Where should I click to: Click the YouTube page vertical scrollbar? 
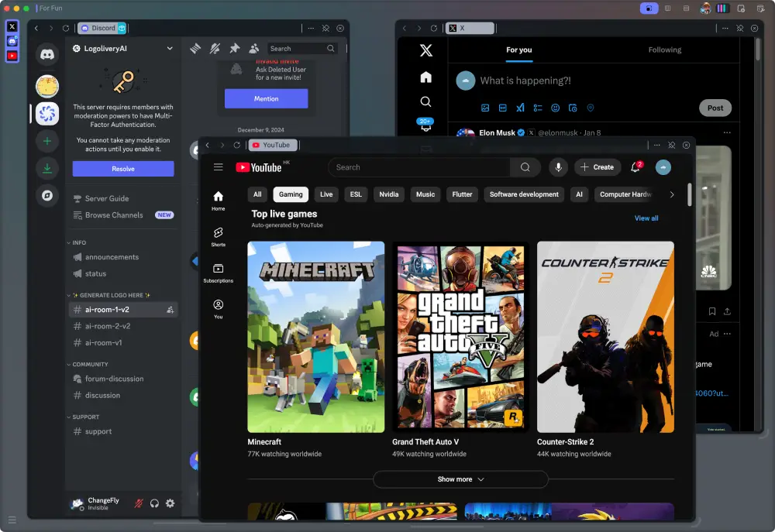click(690, 194)
